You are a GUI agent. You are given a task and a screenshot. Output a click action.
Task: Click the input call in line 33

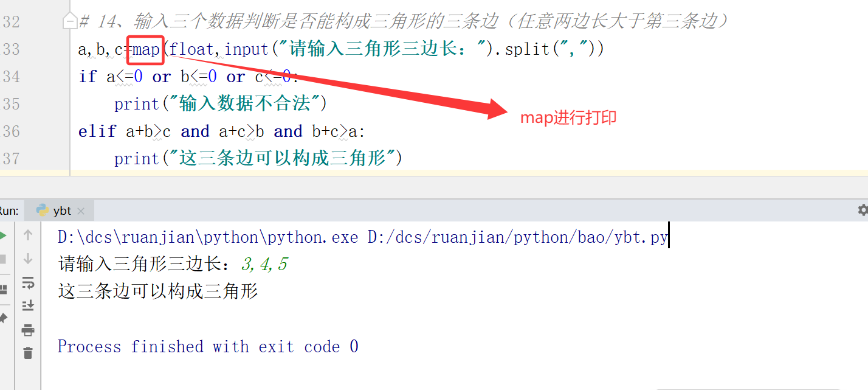point(247,49)
